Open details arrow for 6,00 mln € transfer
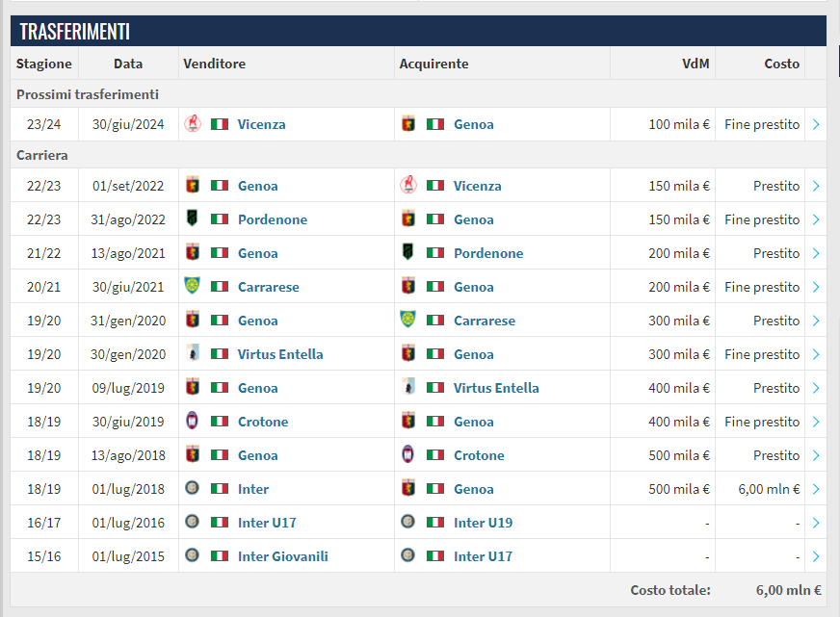The width and height of the screenshot is (840, 617). [816, 489]
